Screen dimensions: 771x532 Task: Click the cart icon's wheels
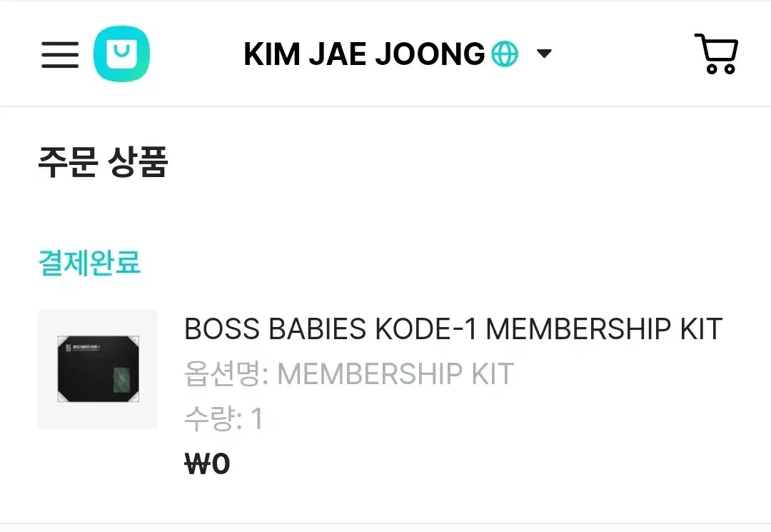(721, 69)
